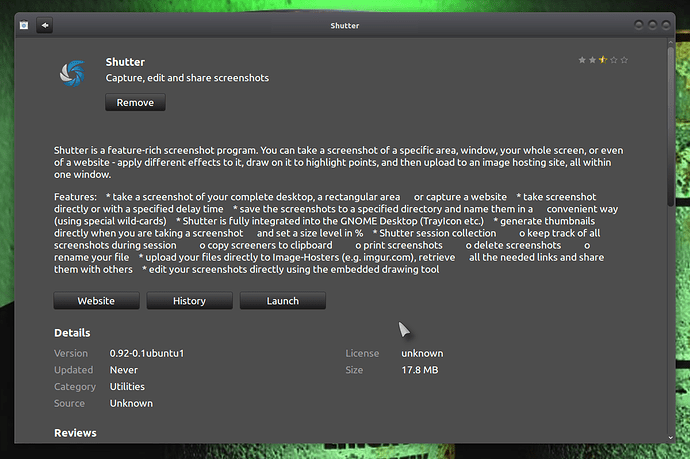Click the vertical scrollbar handle
This screenshot has height=459, width=690.
click(x=671, y=126)
